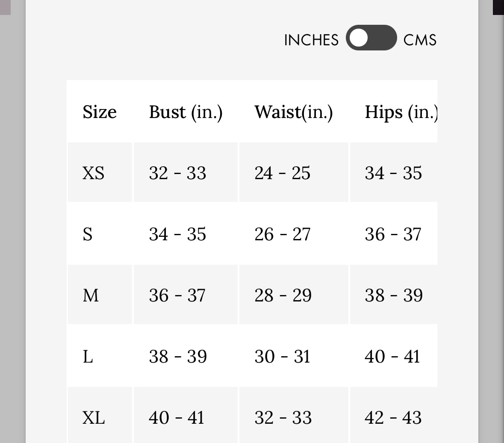Select the S size row label
This screenshot has height=443, width=504.
coord(88,234)
